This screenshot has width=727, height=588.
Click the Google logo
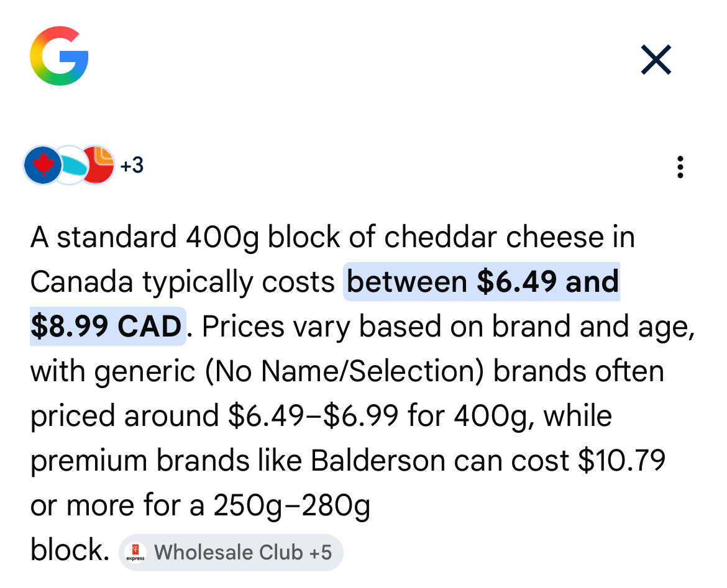[59, 56]
